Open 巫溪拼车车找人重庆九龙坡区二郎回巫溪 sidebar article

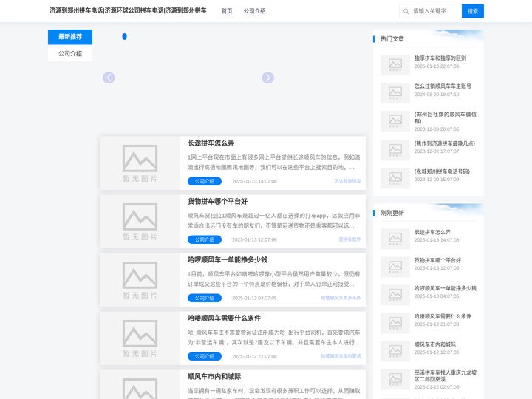click(x=445, y=375)
